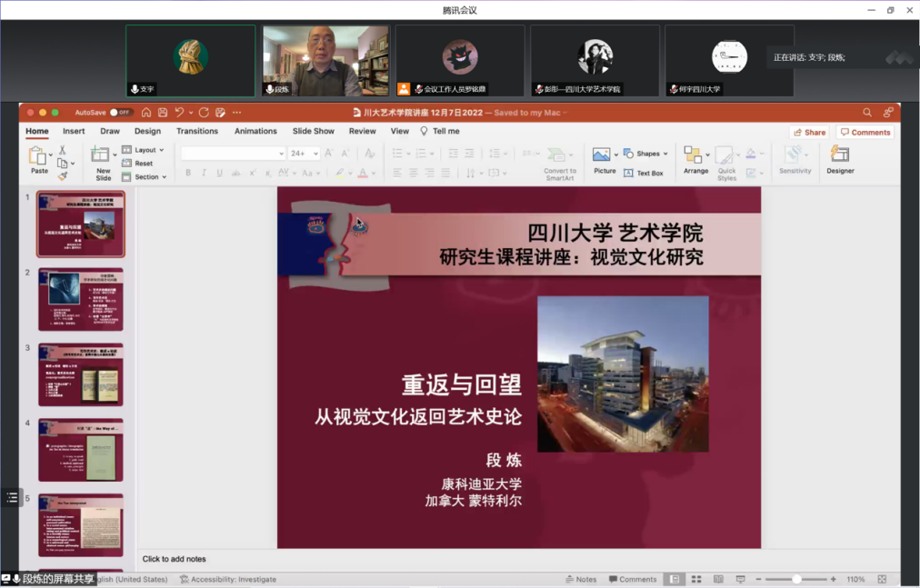Expand the Layout dropdown
Viewport: 920px width, 588px height.
click(144, 150)
